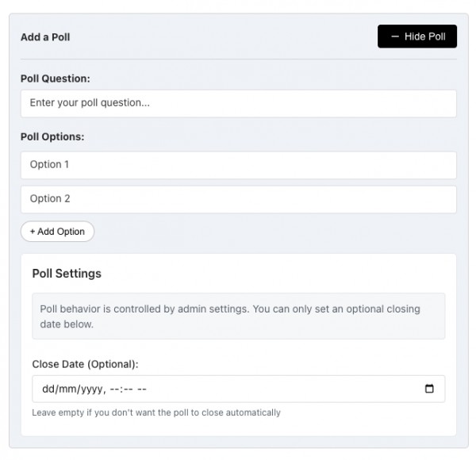Select the dd day segment of close date
This screenshot has height=460, width=476.
(x=47, y=389)
